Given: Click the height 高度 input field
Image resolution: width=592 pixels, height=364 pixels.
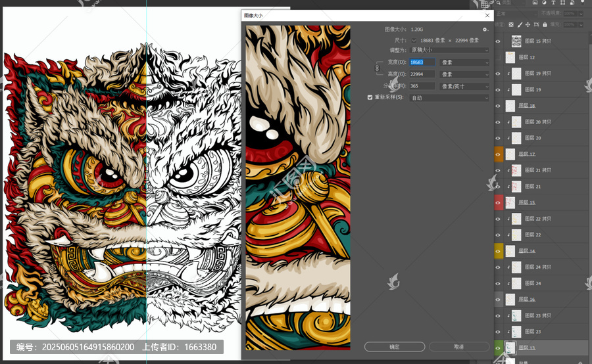Looking at the screenshot, I should coord(422,74).
